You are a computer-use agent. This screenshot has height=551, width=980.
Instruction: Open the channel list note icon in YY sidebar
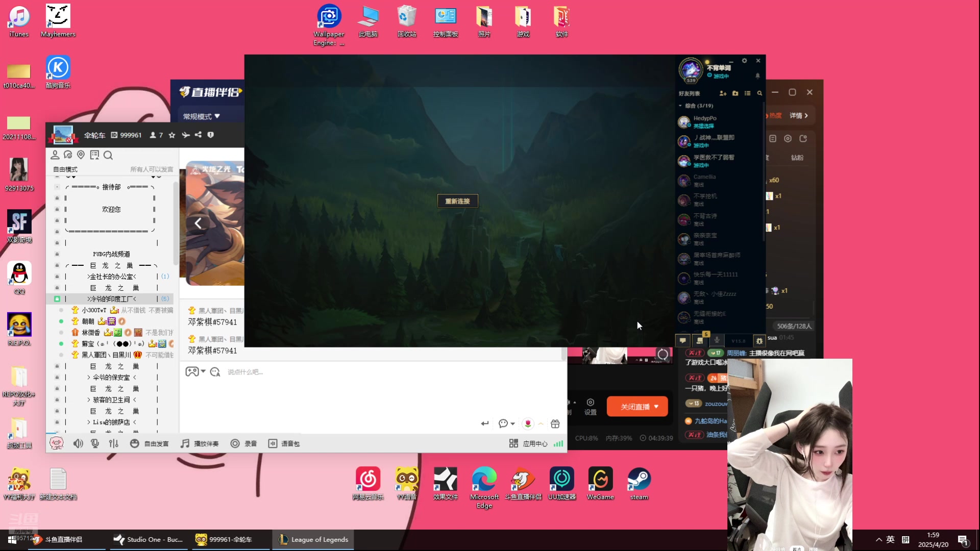[x=94, y=155]
